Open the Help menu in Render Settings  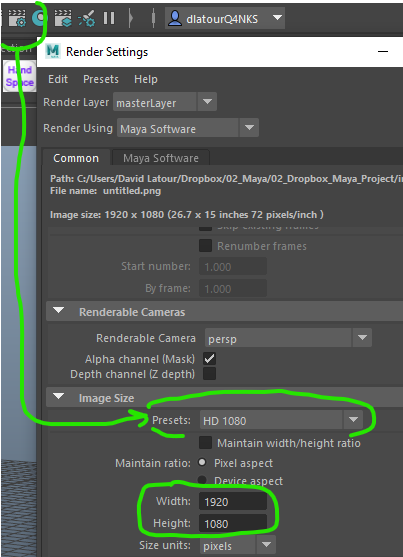point(146,79)
